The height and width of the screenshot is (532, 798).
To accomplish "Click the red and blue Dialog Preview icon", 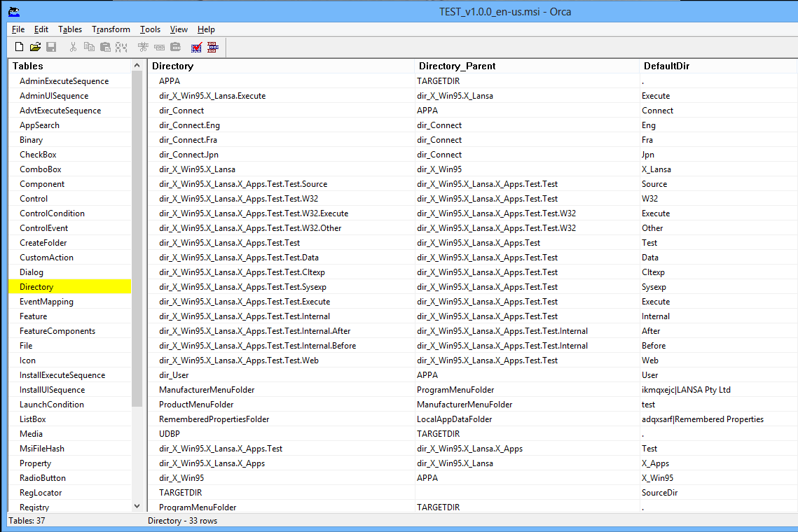I will coord(213,47).
